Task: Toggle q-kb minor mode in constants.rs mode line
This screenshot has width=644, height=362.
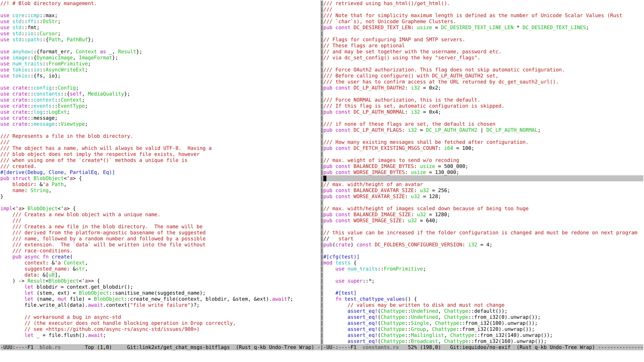Action: click(540, 347)
